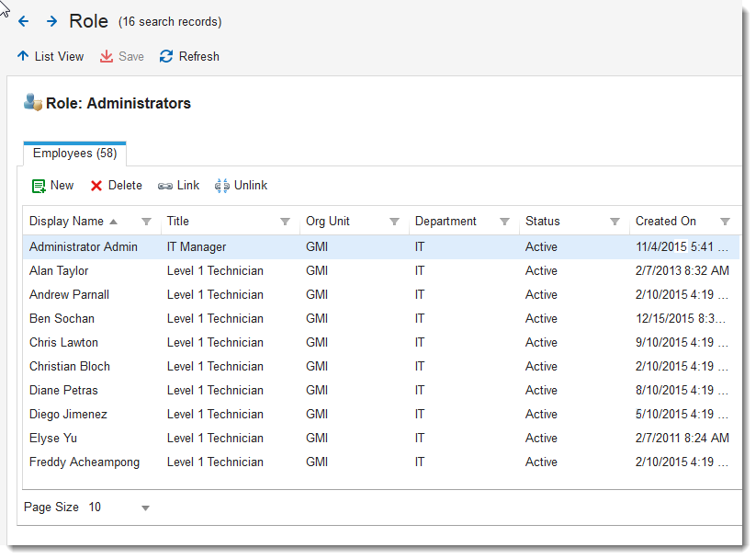Expand the Page Size dropdown
This screenshot has width=756, height=559.
click(145, 508)
